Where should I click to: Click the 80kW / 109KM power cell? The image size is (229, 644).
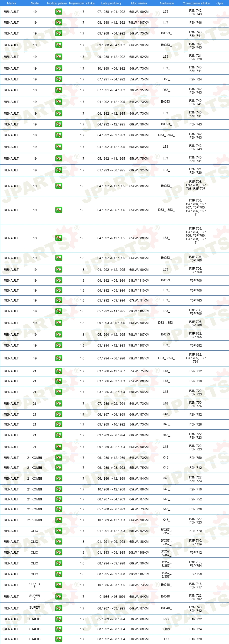point(139,552)
